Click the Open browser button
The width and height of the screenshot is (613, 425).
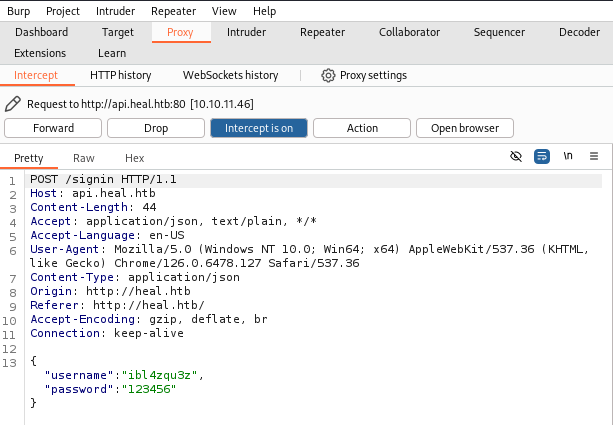(465, 128)
